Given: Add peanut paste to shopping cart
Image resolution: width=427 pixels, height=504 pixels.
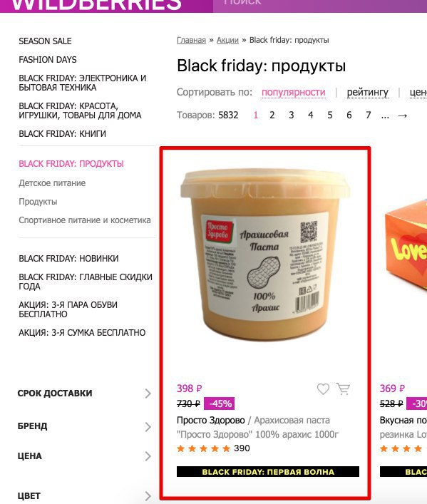Looking at the screenshot, I should (343, 389).
